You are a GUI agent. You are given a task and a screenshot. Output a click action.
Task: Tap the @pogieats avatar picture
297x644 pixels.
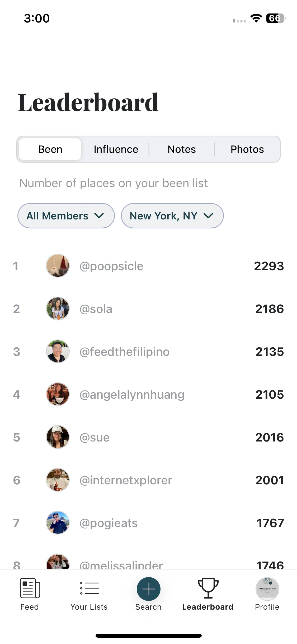coord(58,523)
